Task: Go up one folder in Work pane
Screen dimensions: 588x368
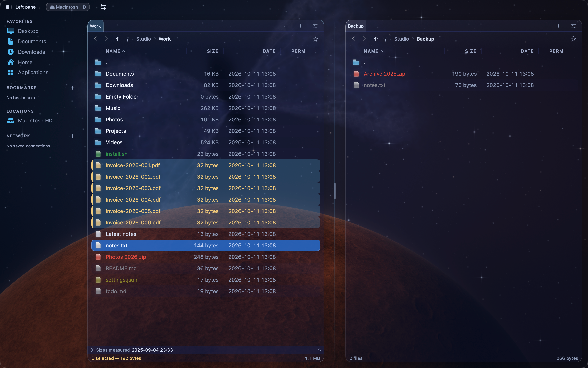Action: pyautogui.click(x=118, y=39)
